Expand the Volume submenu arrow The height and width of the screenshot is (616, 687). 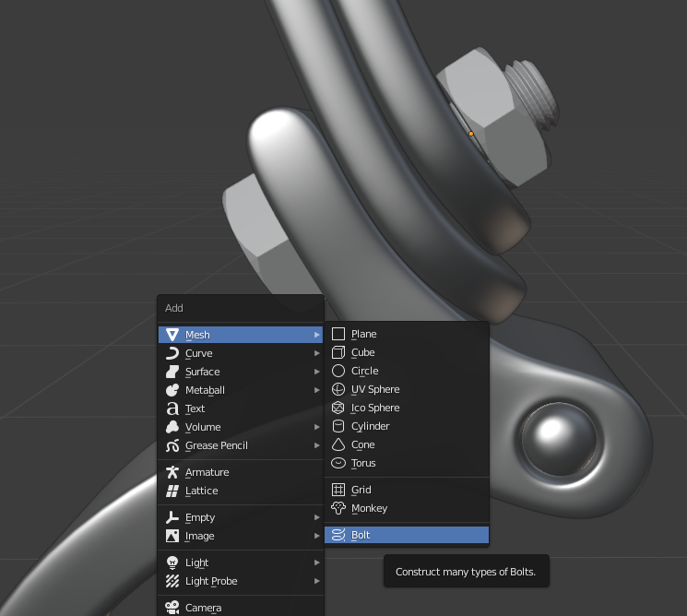[x=317, y=427]
